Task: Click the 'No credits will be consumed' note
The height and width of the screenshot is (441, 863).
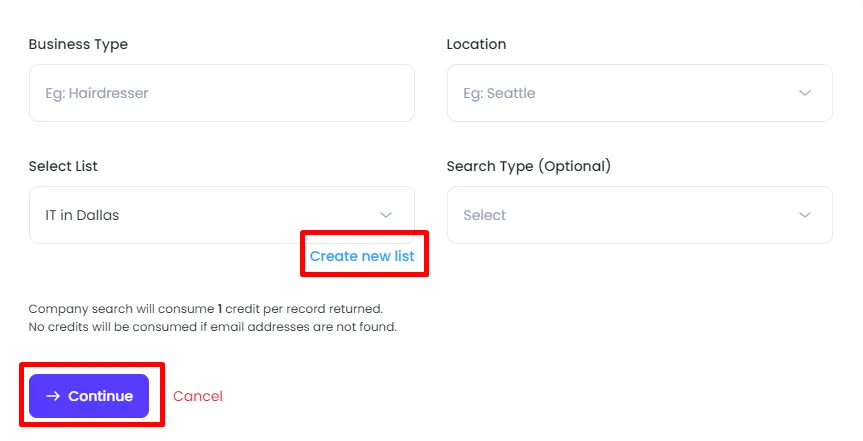Action: coord(213,327)
